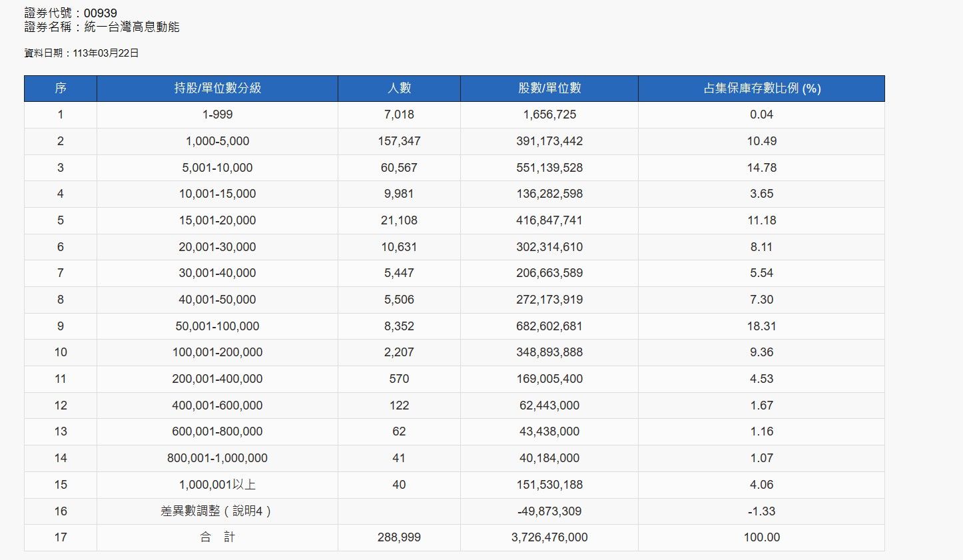
Task: Click share count 551,139,528
Action: (x=549, y=168)
